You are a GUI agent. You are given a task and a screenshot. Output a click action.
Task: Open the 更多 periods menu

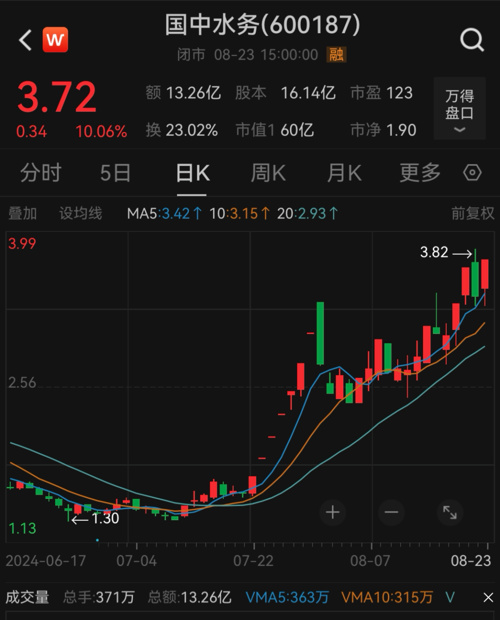click(x=420, y=173)
